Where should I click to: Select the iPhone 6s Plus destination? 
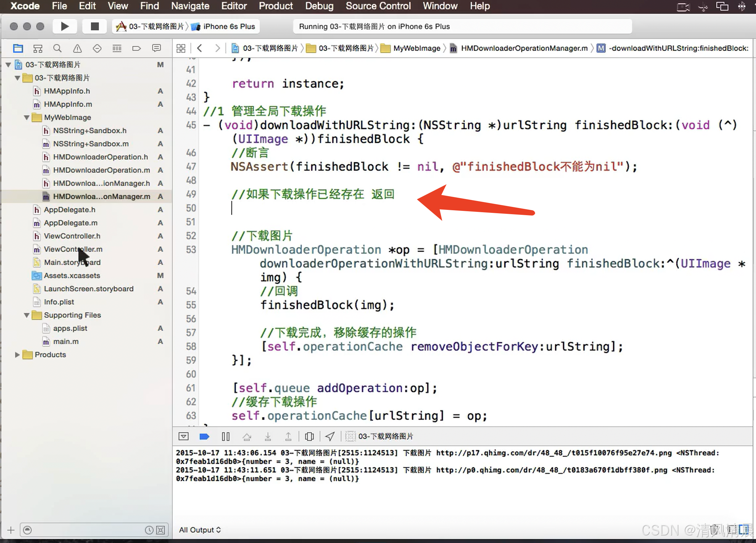click(229, 26)
